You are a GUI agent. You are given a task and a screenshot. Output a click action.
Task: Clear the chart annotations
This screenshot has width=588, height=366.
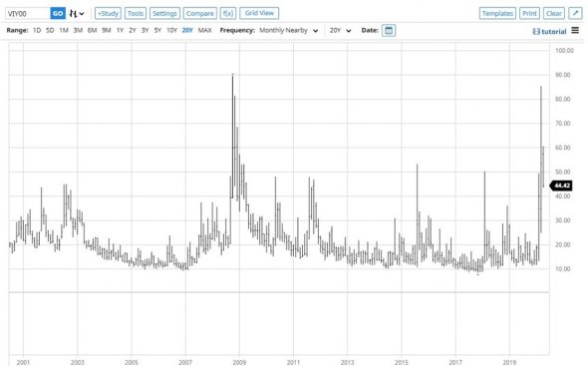(x=554, y=14)
